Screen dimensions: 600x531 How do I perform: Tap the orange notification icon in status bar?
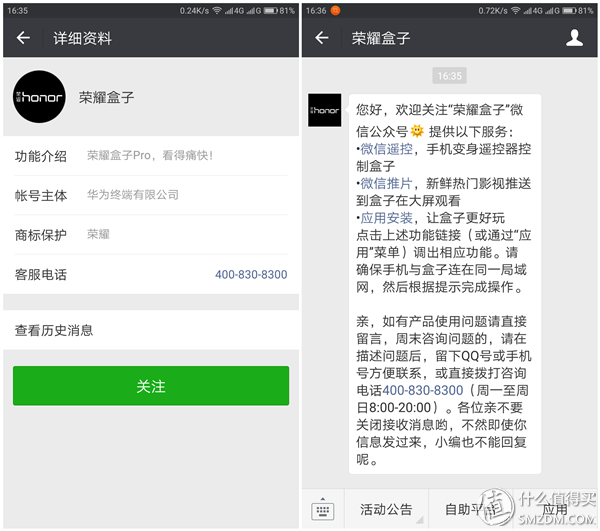coord(336,10)
